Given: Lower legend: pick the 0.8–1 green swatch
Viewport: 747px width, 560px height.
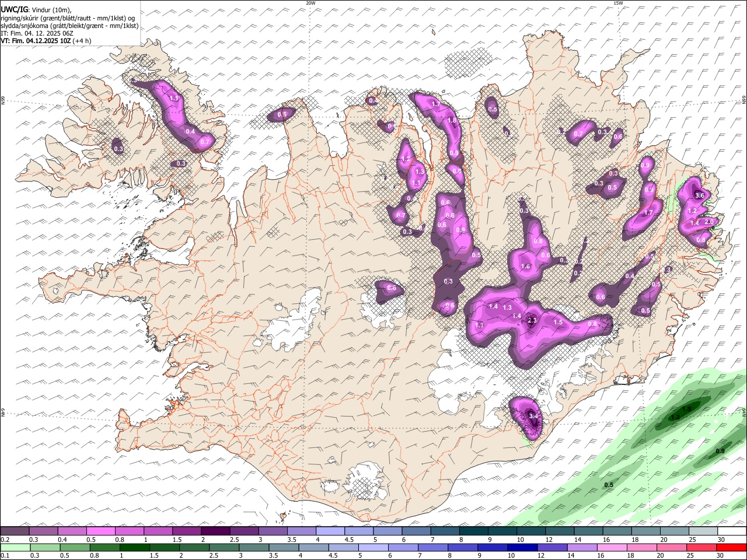Looking at the screenshot, I should click(104, 547).
